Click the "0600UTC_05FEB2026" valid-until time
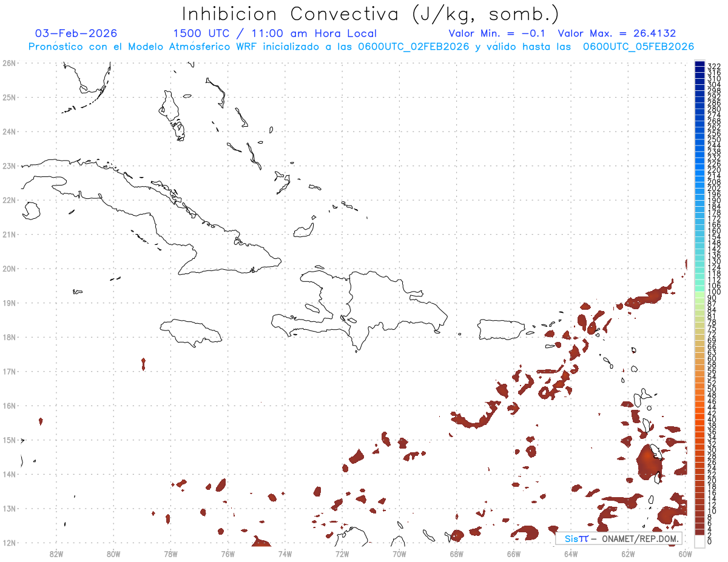Viewport: 728px width, 562px height. [x=639, y=47]
